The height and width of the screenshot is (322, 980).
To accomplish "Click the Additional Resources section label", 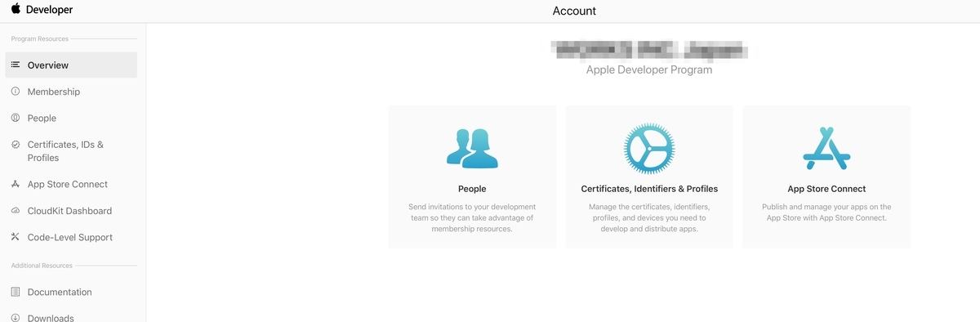I will click(x=42, y=266).
